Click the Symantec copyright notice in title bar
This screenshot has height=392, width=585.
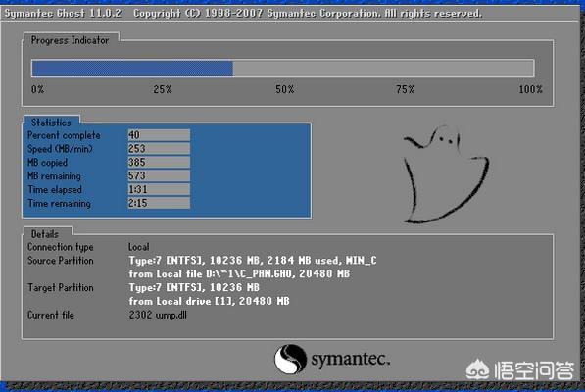point(308,14)
